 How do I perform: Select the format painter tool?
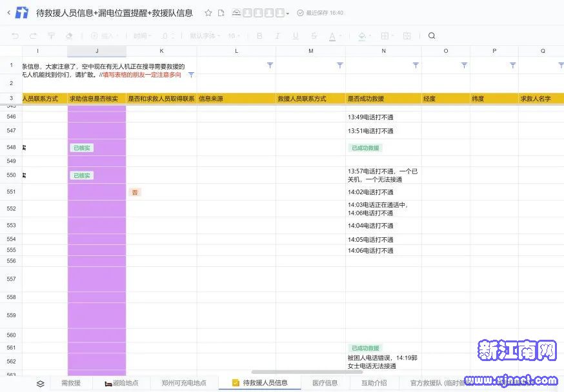pyautogui.click(x=51, y=35)
